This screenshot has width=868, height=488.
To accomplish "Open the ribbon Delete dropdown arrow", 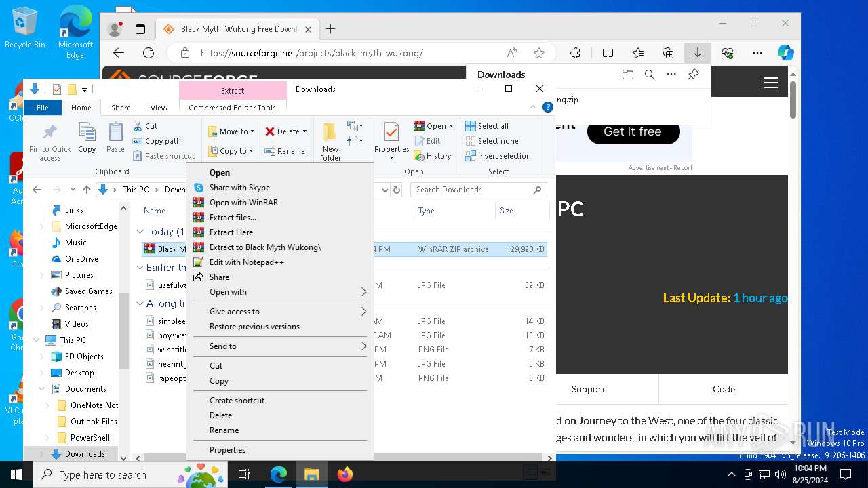I will click(x=304, y=131).
